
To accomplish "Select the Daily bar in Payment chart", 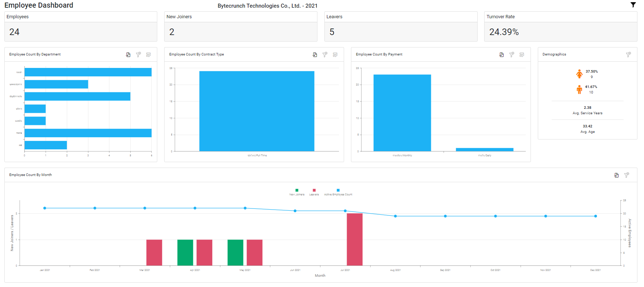I will [x=485, y=150].
